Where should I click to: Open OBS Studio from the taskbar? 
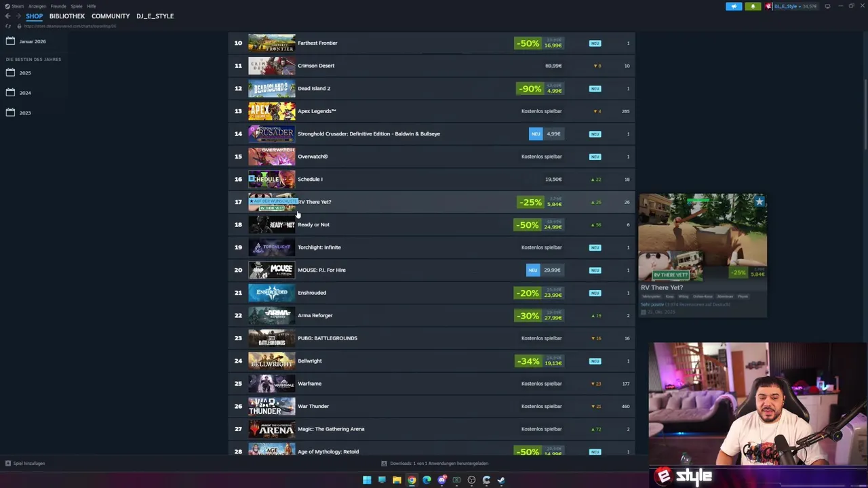(x=471, y=480)
